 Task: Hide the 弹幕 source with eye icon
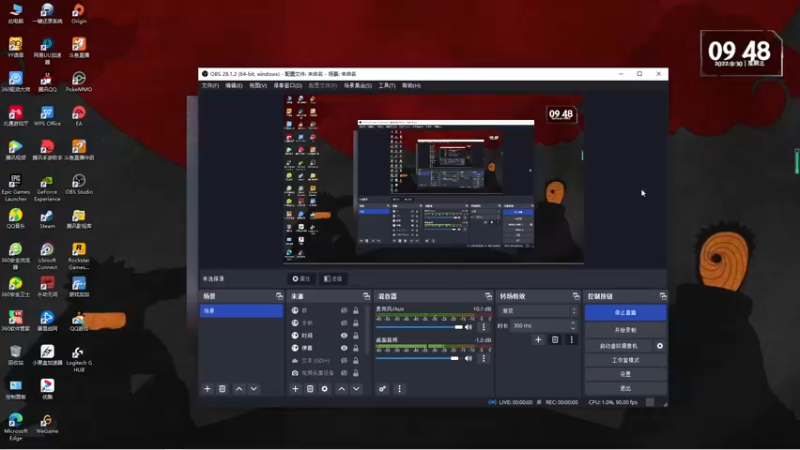click(x=344, y=348)
